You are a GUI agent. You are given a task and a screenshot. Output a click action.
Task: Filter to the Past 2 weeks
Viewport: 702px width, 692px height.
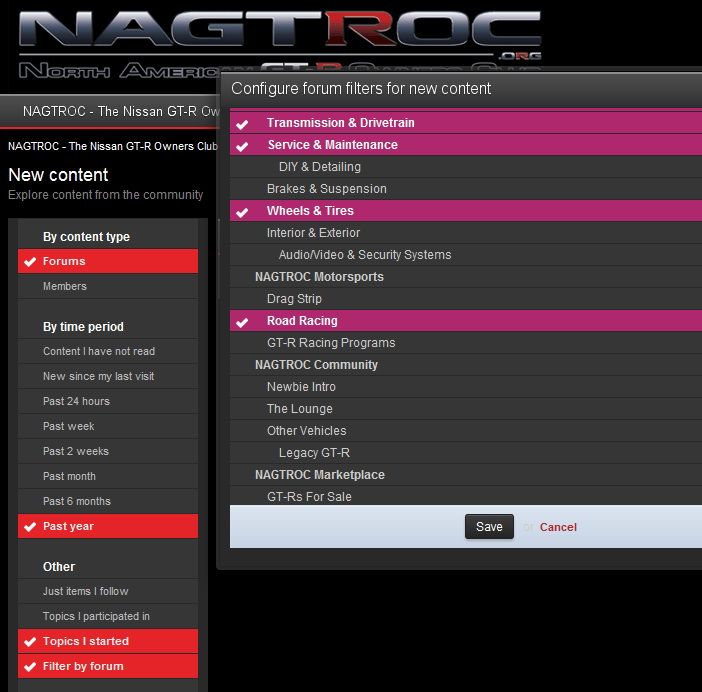point(108,451)
